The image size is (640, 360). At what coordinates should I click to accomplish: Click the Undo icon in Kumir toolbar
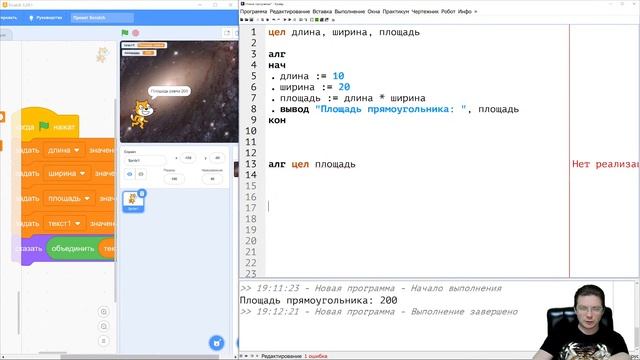[274, 20]
